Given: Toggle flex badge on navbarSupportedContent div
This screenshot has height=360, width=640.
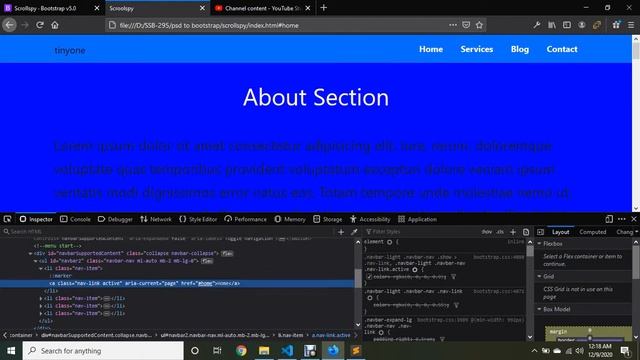Looking at the screenshot, I should [227, 253].
